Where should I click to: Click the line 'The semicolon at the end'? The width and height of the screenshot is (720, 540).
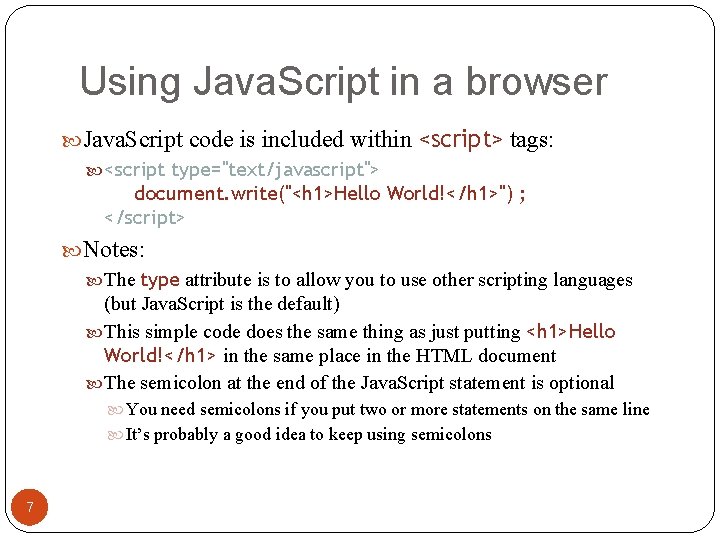click(x=359, y=383)
